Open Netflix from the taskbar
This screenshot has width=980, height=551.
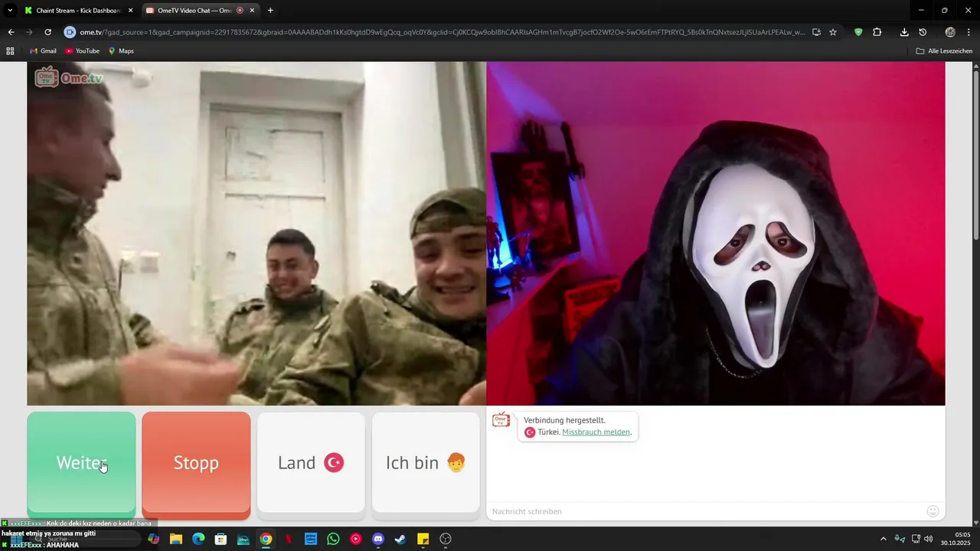pos(288,539)
